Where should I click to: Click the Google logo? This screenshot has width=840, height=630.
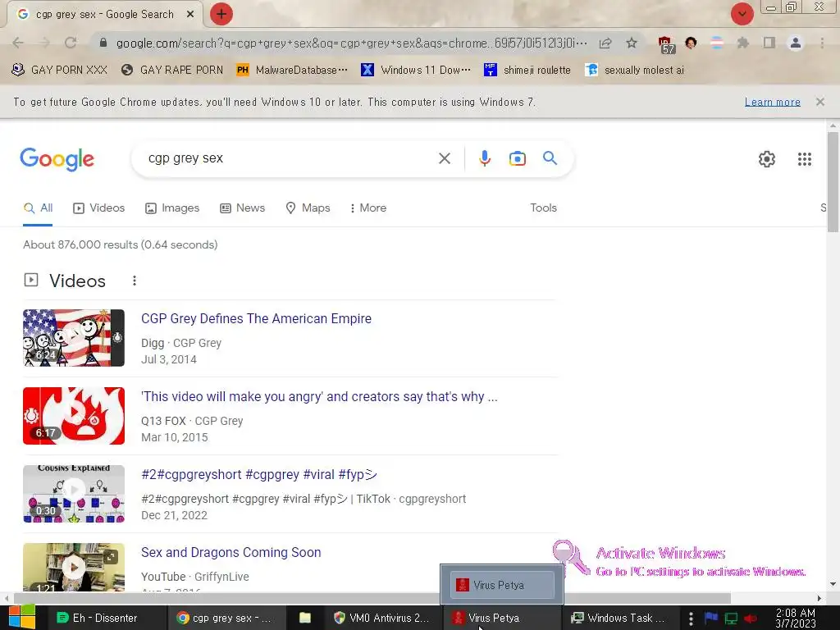click(57, 159)
